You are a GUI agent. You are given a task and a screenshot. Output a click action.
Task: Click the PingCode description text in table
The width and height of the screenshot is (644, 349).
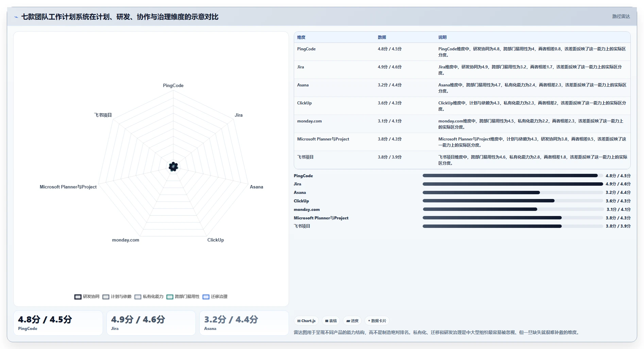(x=532, y=52)
